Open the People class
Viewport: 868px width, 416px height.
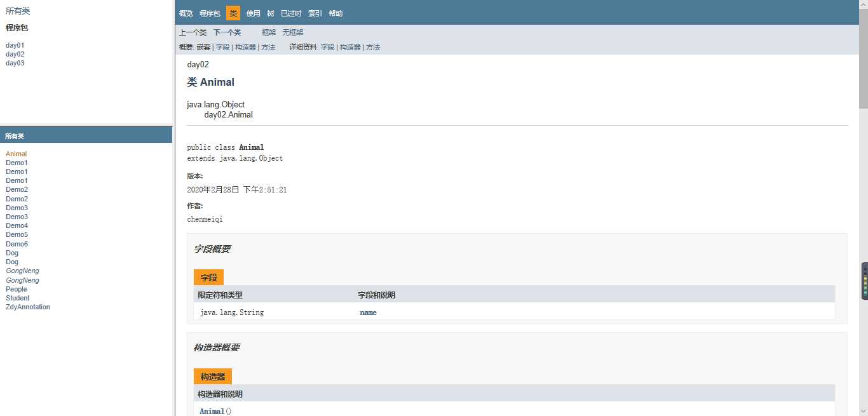(17, 289)
